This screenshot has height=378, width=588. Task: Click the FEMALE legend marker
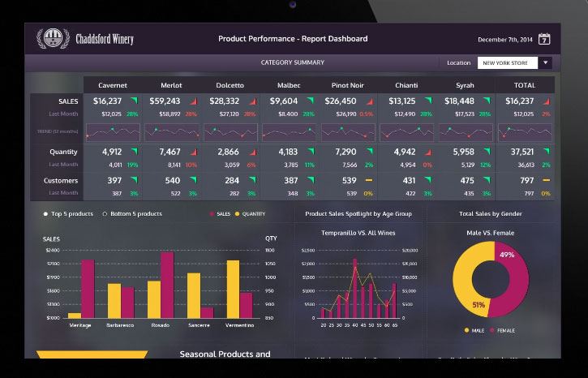coord(492,330)
